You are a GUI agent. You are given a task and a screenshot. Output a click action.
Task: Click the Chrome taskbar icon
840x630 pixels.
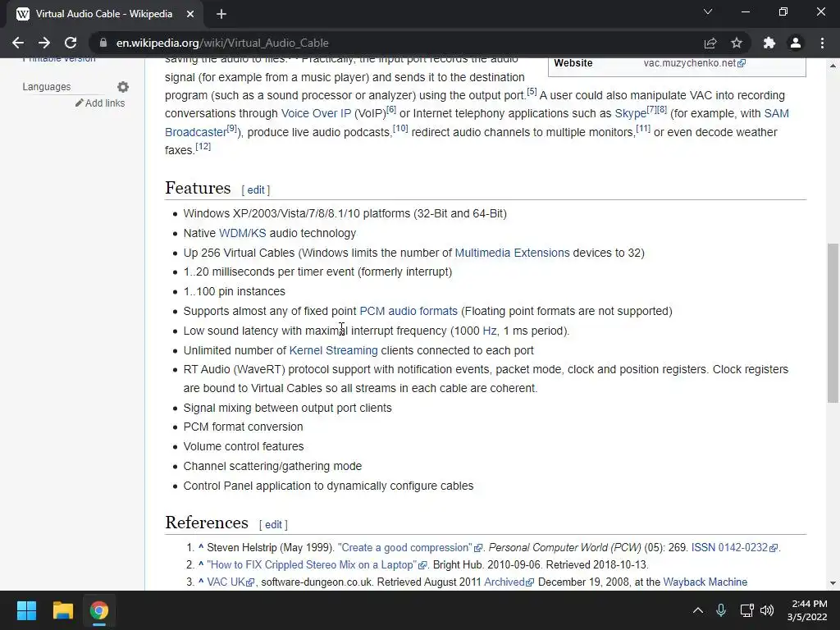(x=98, y=610)
